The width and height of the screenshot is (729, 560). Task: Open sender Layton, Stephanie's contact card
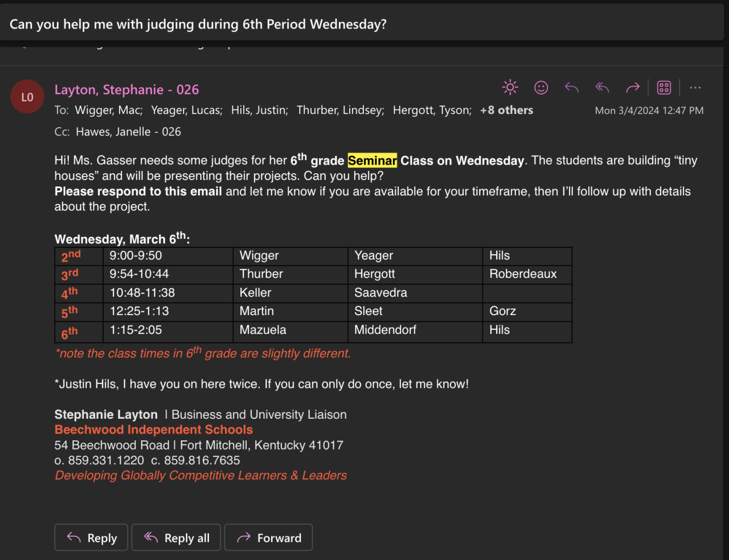click(126, 90)
